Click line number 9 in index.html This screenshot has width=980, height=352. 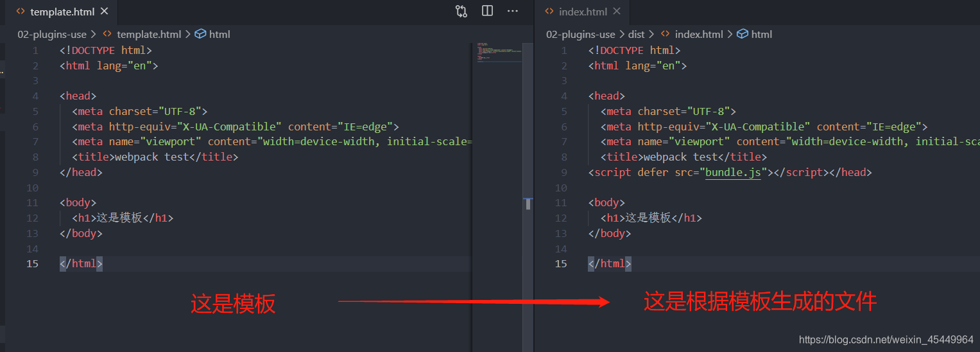[564, 172]
